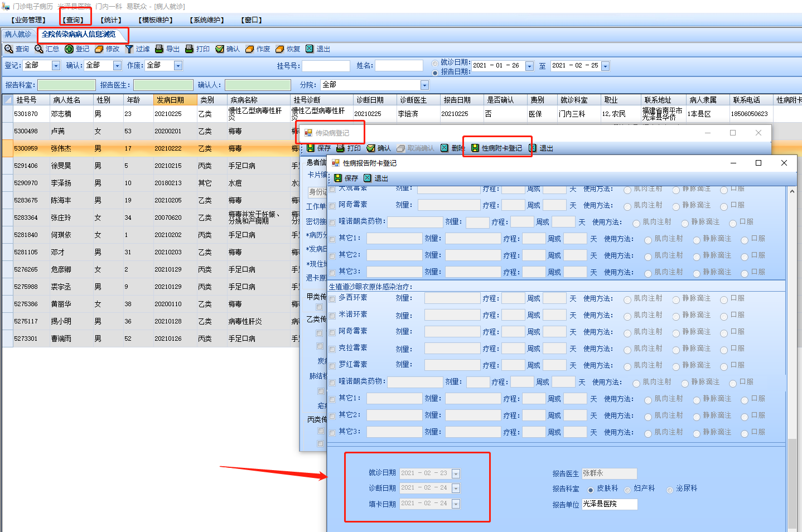Click the 报告单位 input field
Screen dimensions: 802x532
coord(609,504)
